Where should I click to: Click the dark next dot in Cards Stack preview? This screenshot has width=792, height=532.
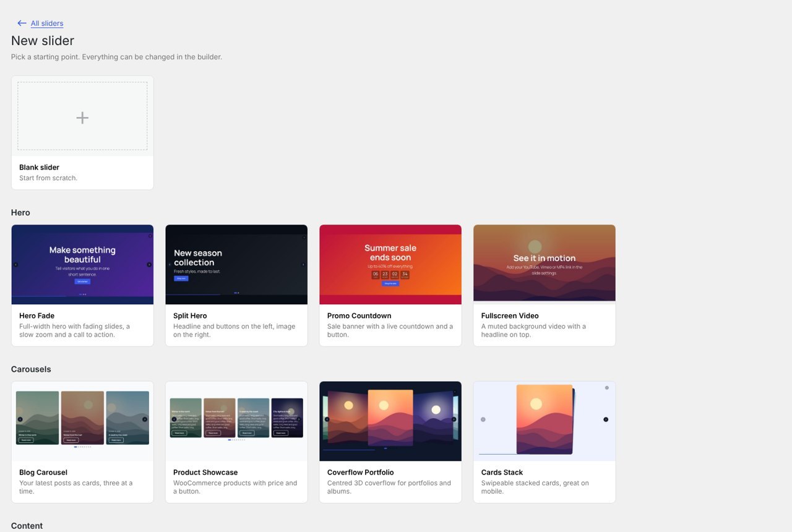click(x=606, y=419)
